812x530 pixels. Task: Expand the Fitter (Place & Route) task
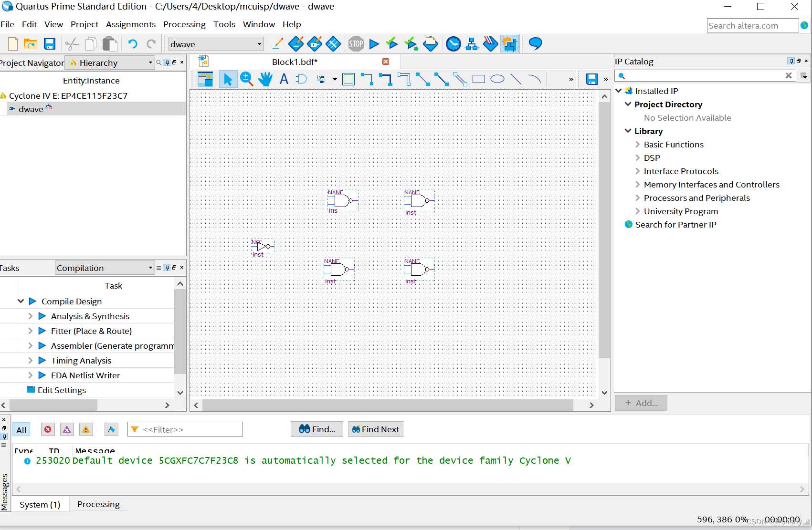pyautogui.click(x=30, y=331)
